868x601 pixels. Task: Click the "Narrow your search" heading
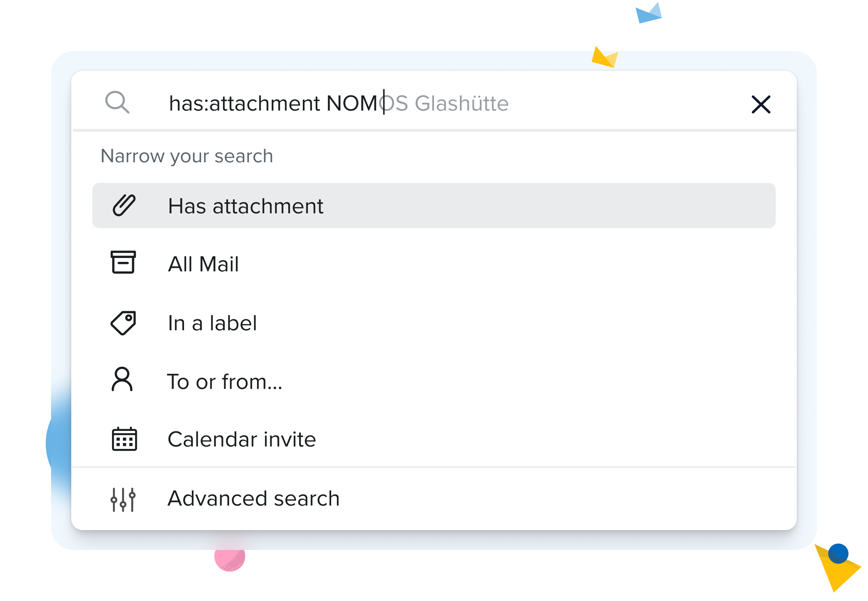pyautogui.click(x=187, y=156)
